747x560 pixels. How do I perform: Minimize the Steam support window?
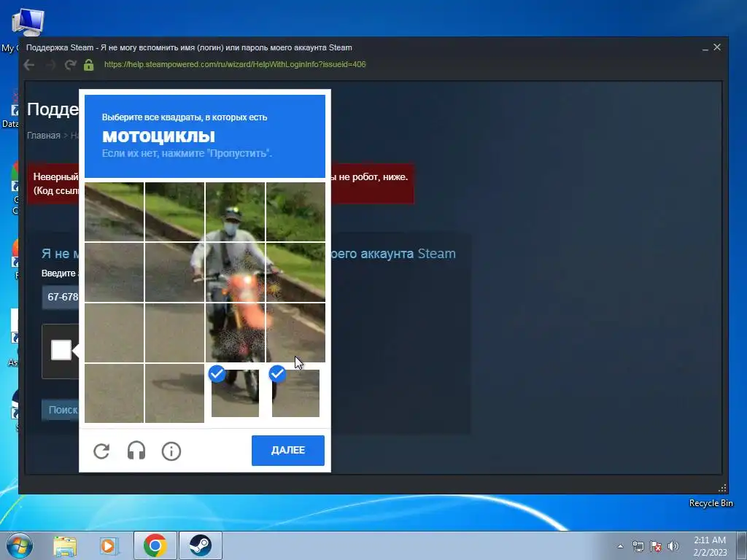click(x=705, y=48)
